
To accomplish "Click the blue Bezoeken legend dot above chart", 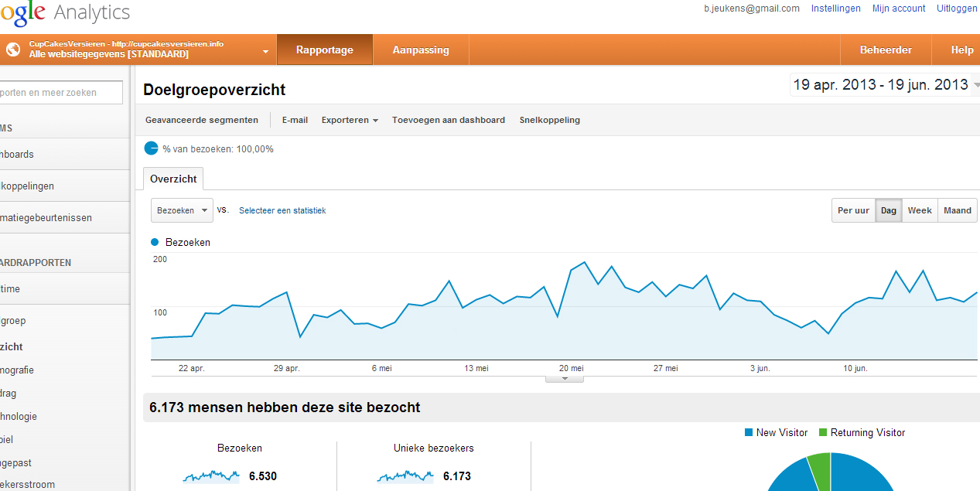I will click(155, 242).
